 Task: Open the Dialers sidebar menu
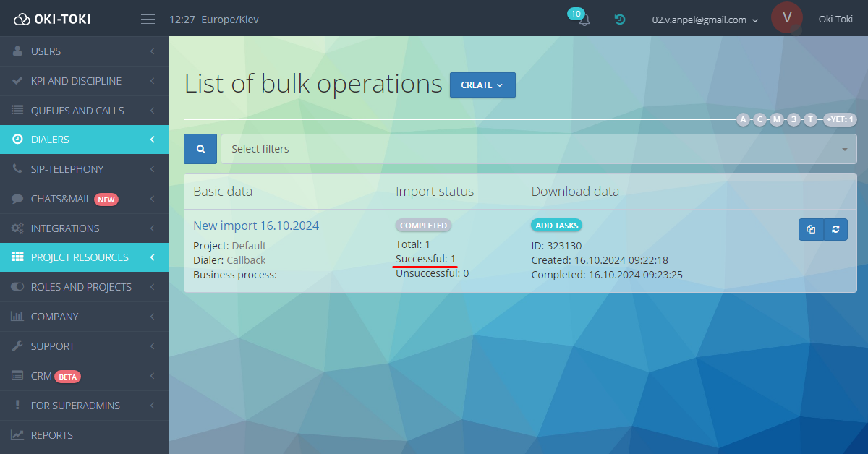tap(85, 140)
